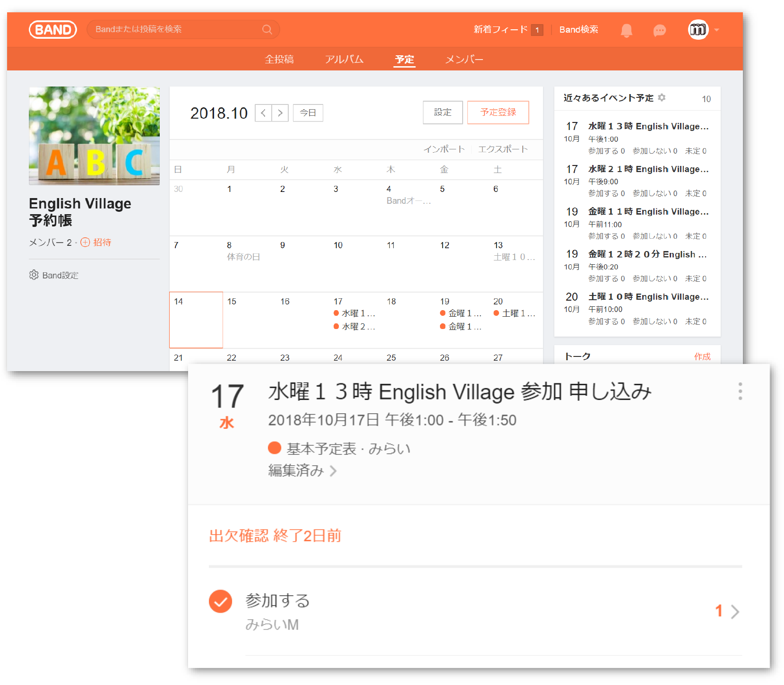Screen dimensions: 784x685
Task: Open notifications bell
Action: [626, 30]
